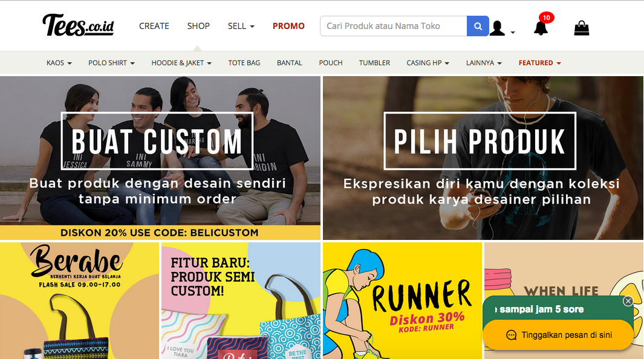Open the BUAT CUSTOM banner
Image resolution: width=644 pixels, height=359 pixels.
pyautogui.click(x=160, y=158)
